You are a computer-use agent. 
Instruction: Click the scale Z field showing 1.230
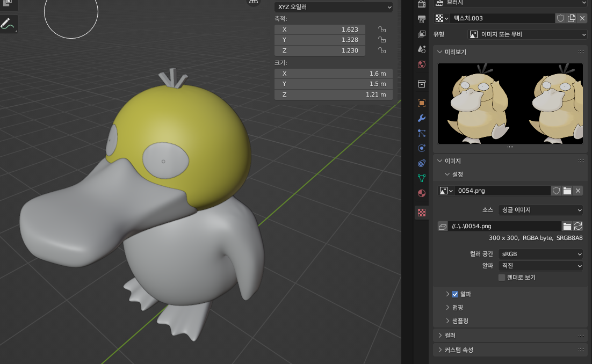320,50
